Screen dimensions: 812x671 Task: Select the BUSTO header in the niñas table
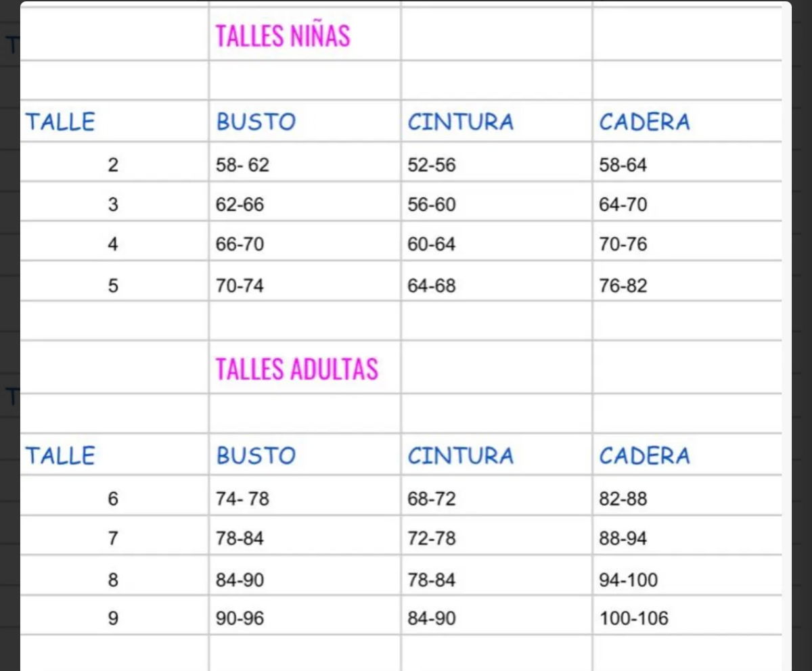pyautogui.click(x=256, y=122)
